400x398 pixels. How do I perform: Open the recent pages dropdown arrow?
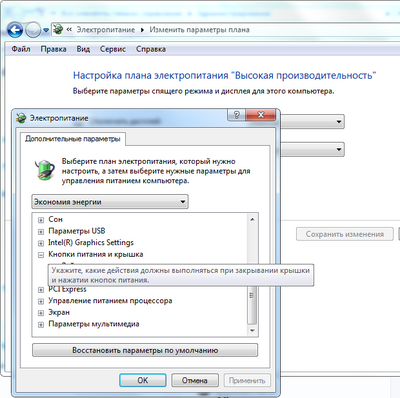pyautogui.click(x=46, y=30)
